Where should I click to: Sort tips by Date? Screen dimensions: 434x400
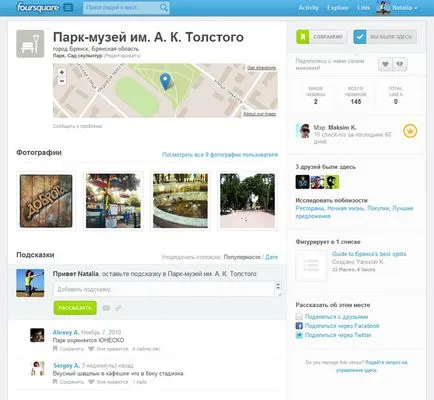point(271,257)
